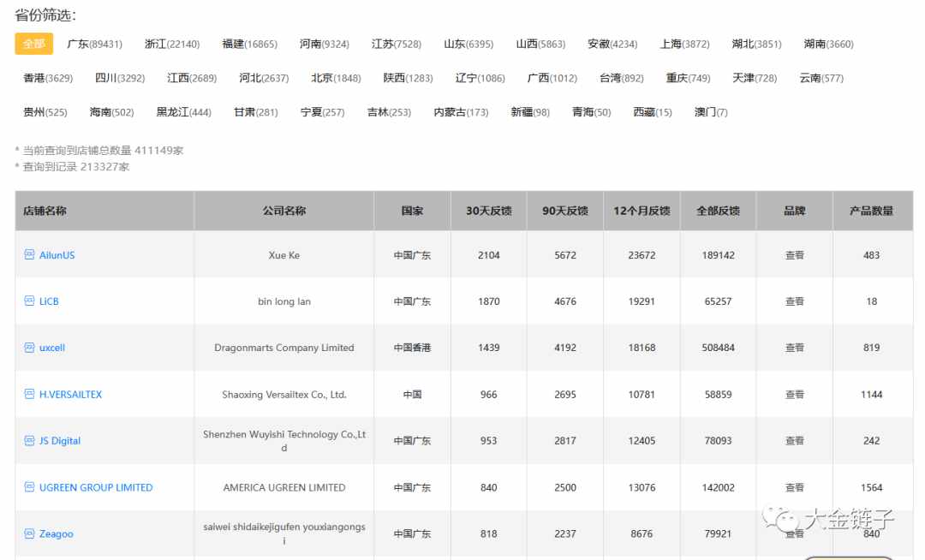Screen dimensions: 925x560
Task: Choose the 香港 region filter
Action: (x=48, y=78)
